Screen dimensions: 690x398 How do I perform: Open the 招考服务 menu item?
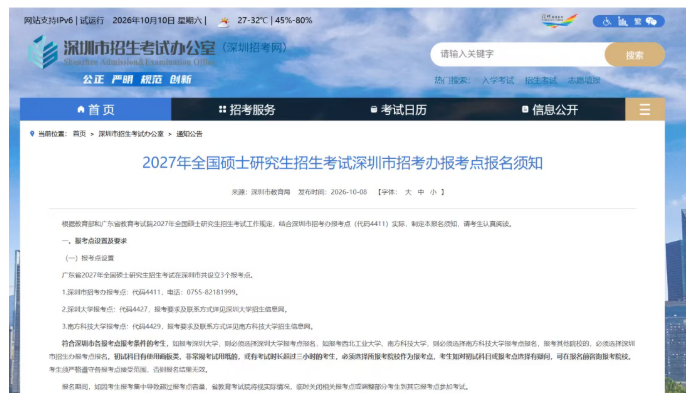247,110
